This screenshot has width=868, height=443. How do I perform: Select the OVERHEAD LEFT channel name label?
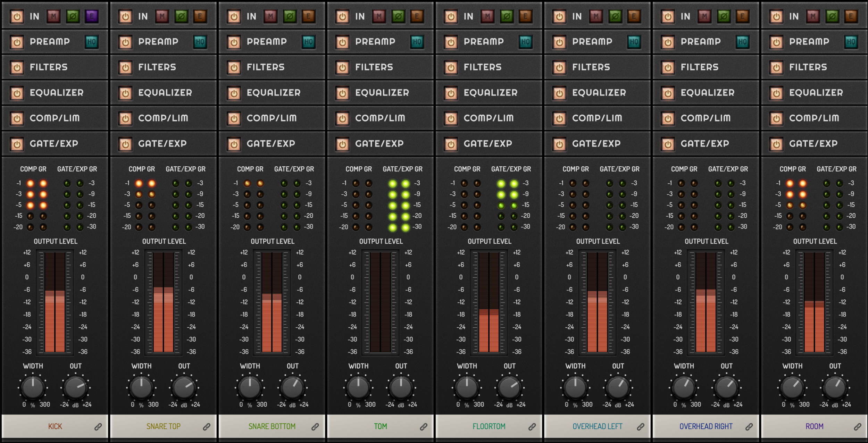tap(597, 426)
